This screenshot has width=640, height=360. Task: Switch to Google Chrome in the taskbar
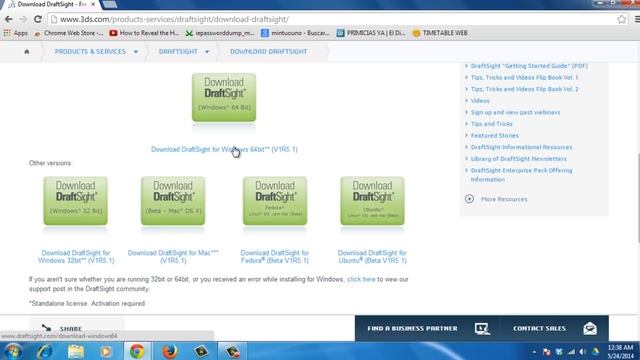coord(138,351)
